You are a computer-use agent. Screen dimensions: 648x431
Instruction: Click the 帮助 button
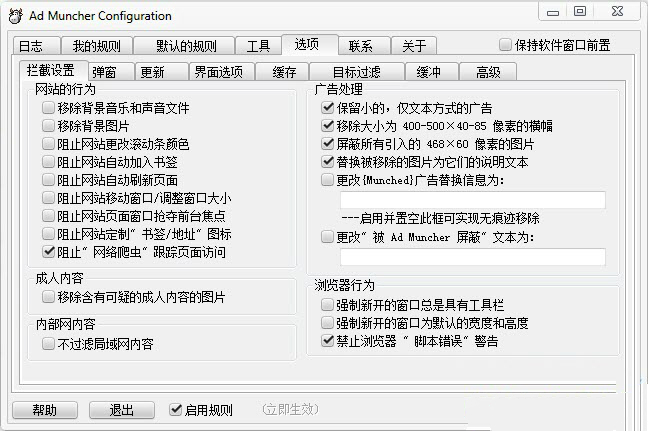click(x=45, y=410)
